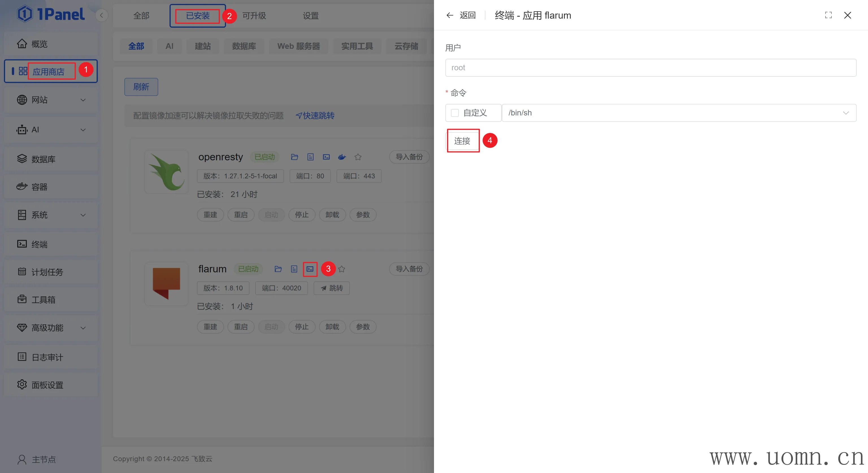Open the /bin/sh command dropdown
Image resolution: width=868 pixels, height=473 pixels.
coord(679,113)
